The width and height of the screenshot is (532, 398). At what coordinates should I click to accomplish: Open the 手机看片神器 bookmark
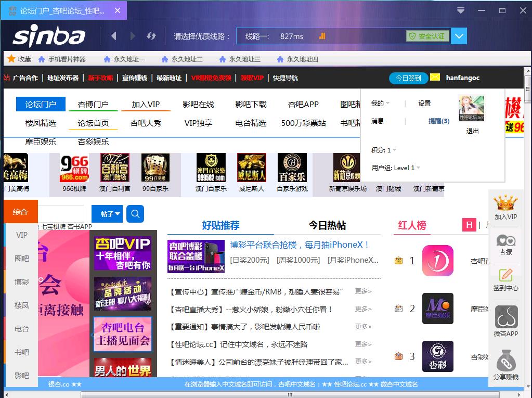(x=62, y=59)
